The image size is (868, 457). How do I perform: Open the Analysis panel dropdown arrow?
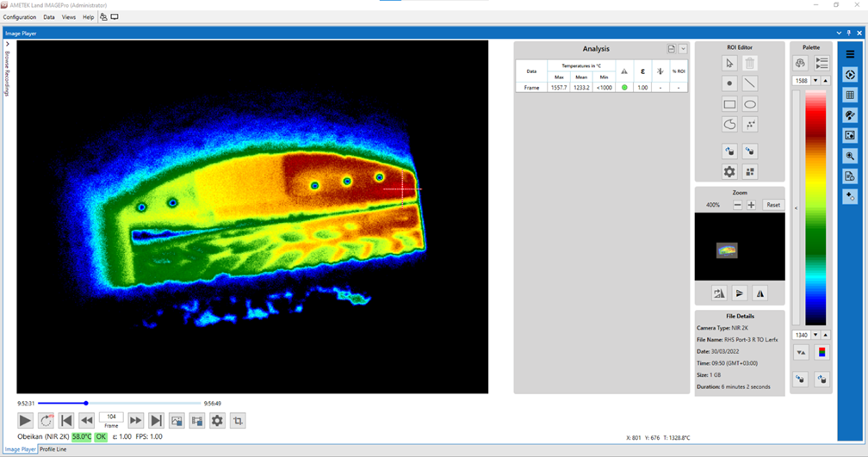tap(683, 50)
